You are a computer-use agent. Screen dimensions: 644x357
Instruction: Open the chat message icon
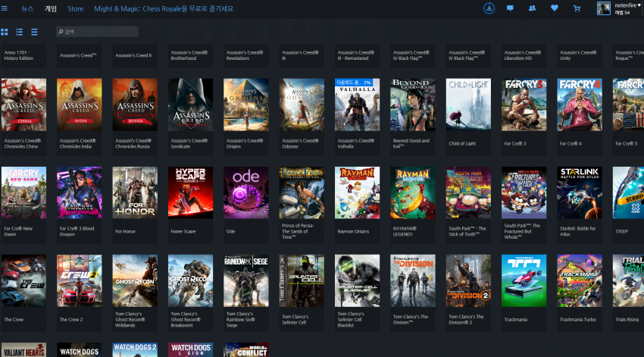[x=510, y=8]
